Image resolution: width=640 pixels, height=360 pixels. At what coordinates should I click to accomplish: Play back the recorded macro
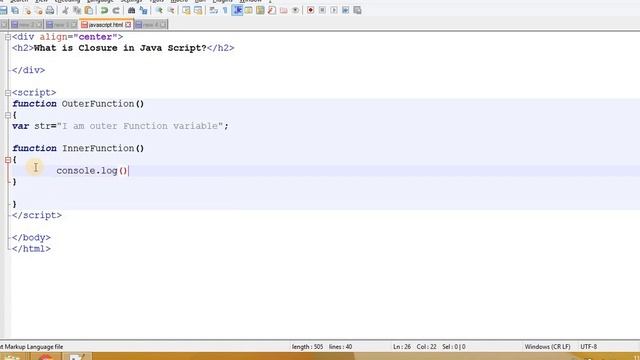pos(334,10)
